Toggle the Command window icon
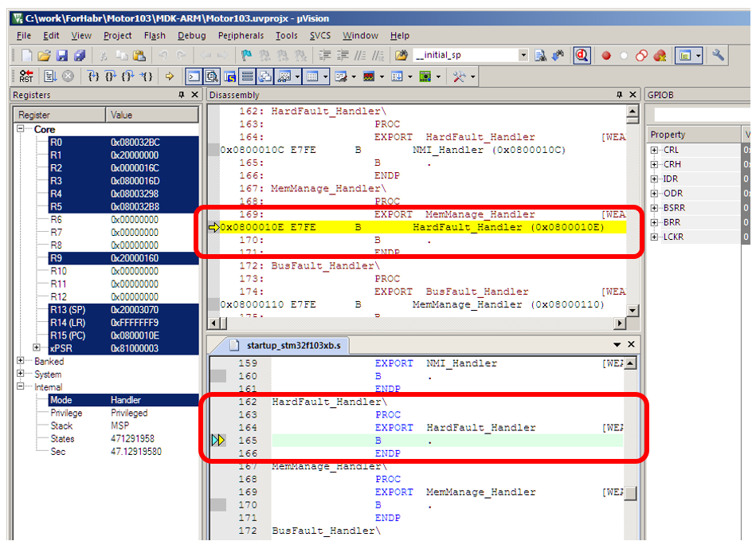 point(194,76)
